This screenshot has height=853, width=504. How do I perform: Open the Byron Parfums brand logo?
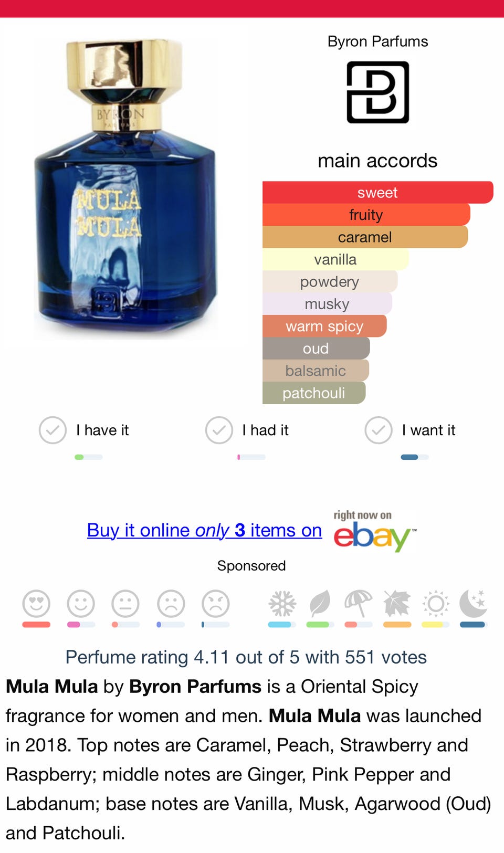377,92
